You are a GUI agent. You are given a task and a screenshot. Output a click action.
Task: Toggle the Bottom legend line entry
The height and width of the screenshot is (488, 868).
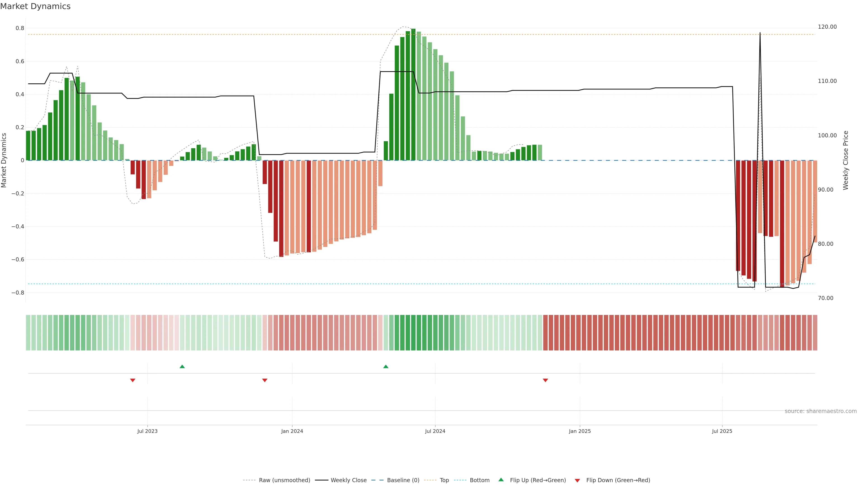[479, 480]
